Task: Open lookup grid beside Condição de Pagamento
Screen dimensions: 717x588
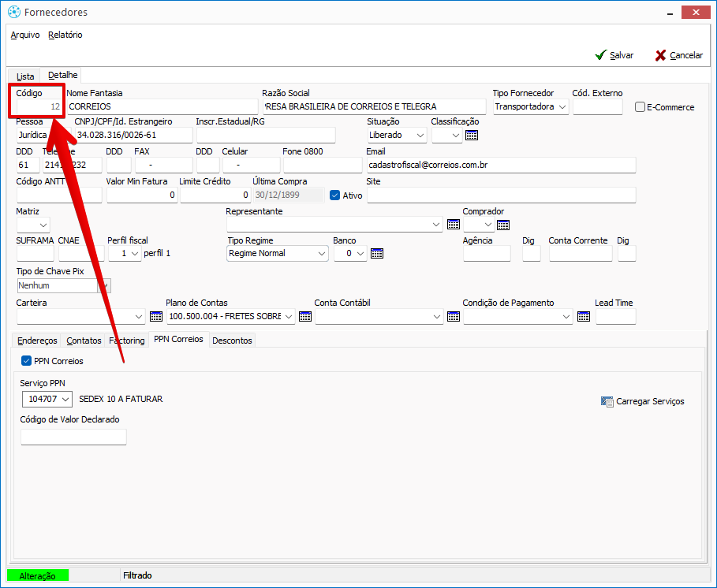Action: (x=584, y=317)
